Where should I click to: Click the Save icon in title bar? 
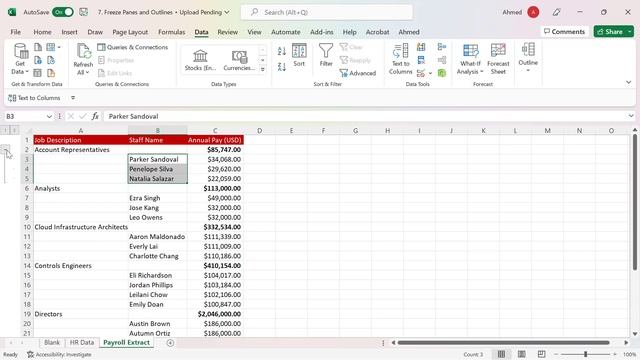pos(83,12)
